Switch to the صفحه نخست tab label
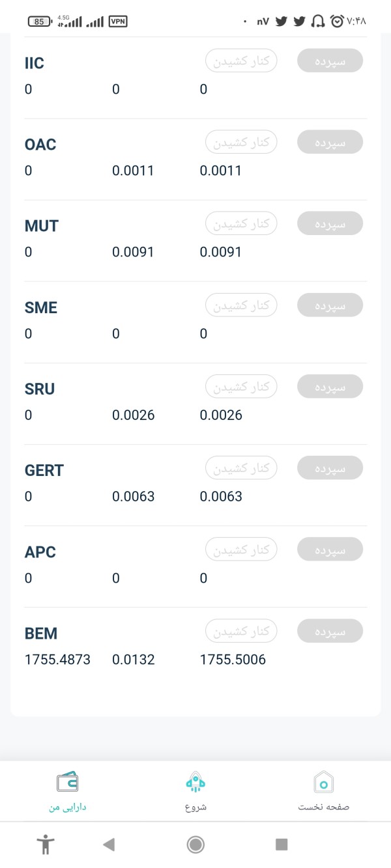The width and height of the screenshot is (391, 868). 324,807
